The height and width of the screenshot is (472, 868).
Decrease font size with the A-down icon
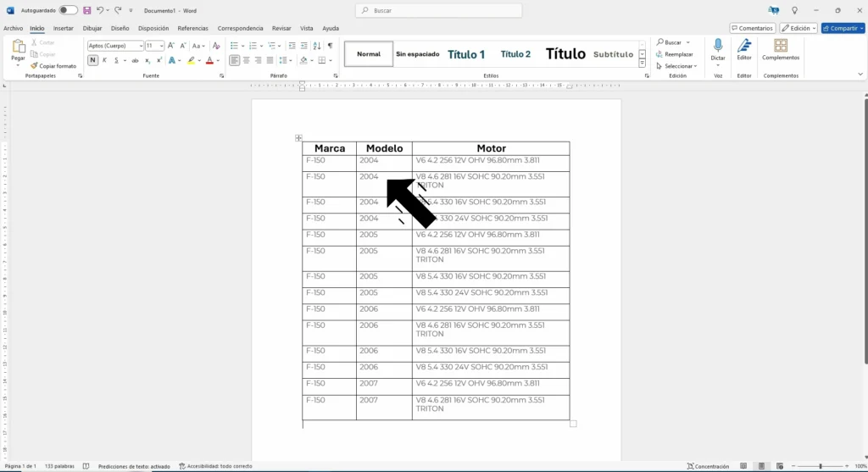183,46
